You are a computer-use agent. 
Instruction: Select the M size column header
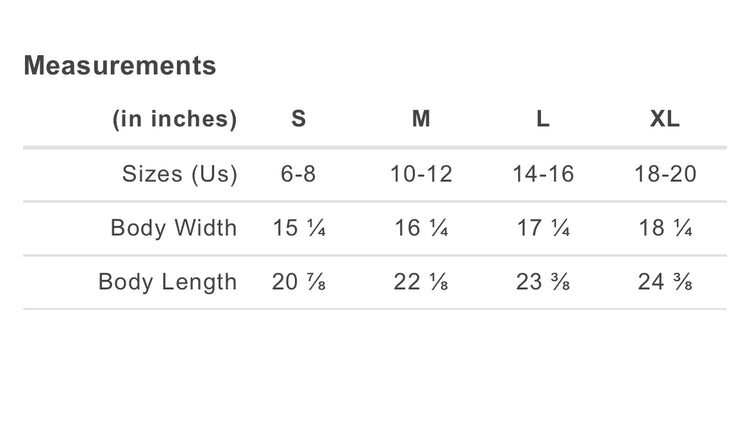(x=421, y=120)
